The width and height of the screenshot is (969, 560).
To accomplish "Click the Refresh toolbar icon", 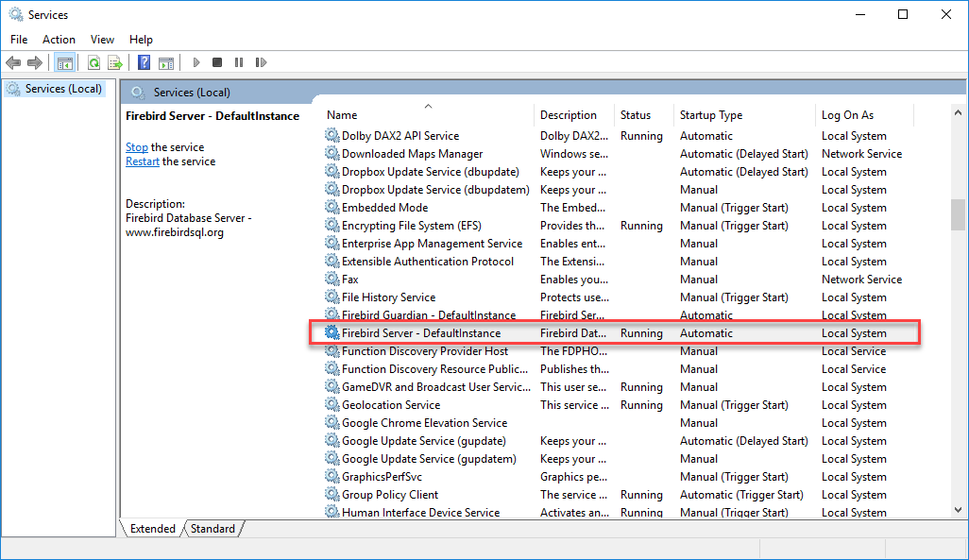I will click(93, 62).
